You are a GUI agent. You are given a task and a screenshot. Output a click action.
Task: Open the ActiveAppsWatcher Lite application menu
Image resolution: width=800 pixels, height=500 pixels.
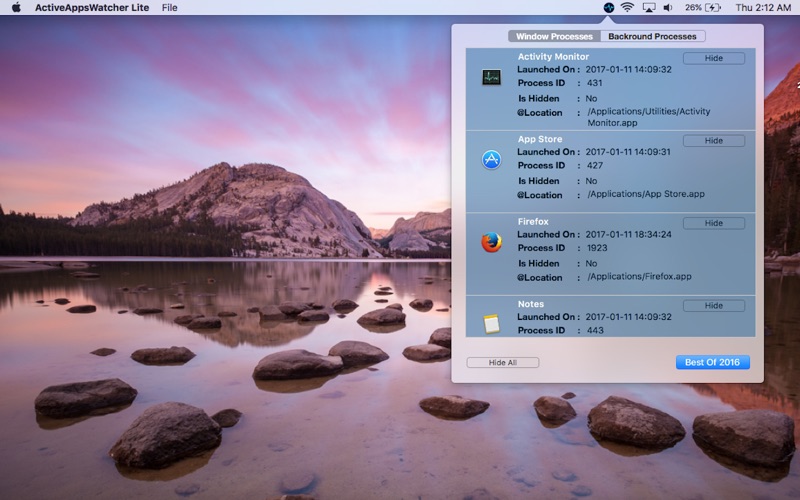(92, 8)
